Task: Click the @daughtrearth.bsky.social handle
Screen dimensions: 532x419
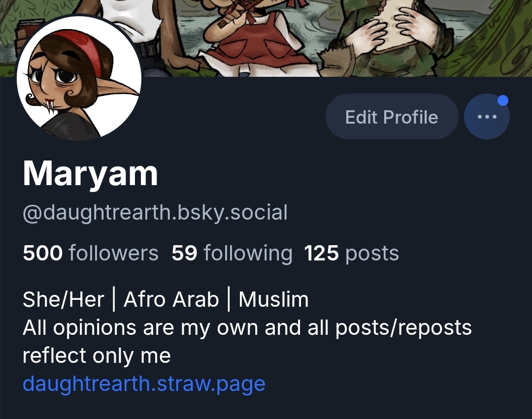Action: click(155, 213)
